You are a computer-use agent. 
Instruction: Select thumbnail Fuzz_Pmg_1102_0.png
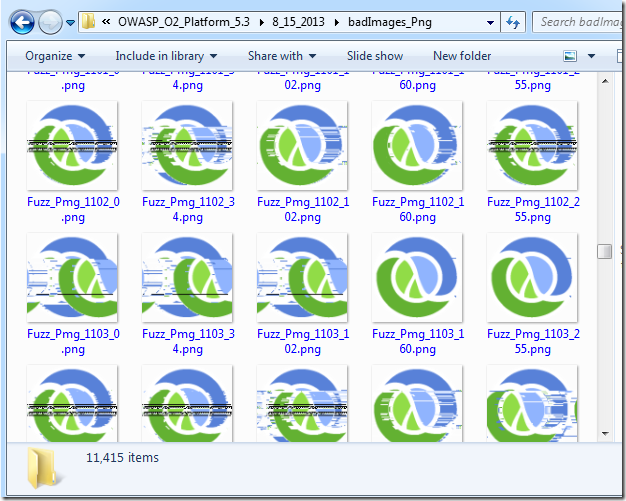click(x=72, y=145)
